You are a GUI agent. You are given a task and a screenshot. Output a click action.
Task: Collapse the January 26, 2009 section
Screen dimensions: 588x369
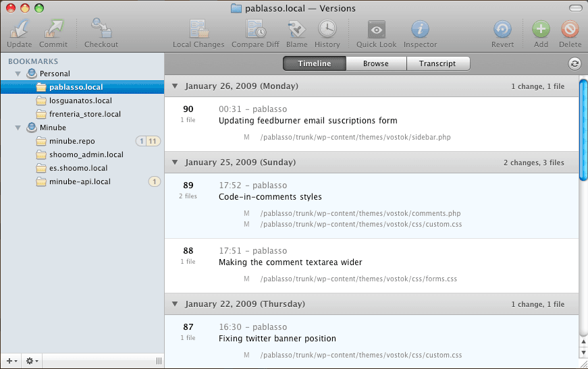pos(175,86)
